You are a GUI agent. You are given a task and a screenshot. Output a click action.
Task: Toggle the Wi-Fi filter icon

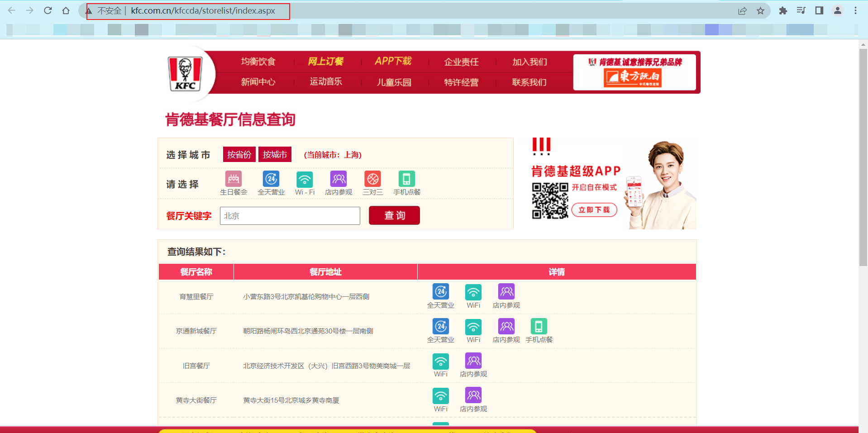point(305,179)
